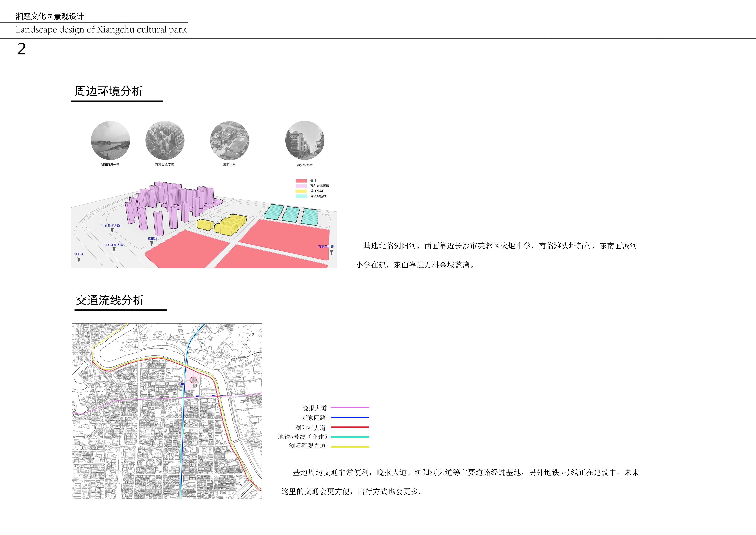Click the red 浏阳河大道 legend line
The width and height of the screenshot is (756, 535).
coord(350,427)
